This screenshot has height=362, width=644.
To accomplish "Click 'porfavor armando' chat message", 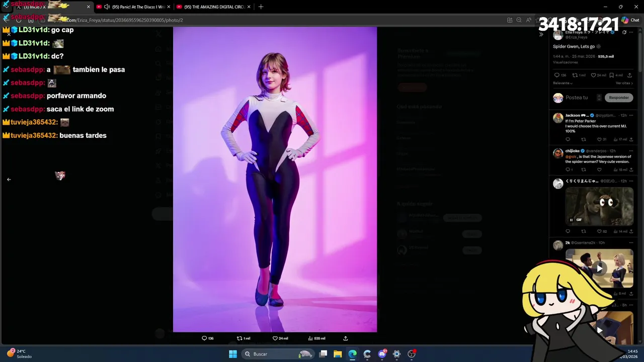I will 76,96.
